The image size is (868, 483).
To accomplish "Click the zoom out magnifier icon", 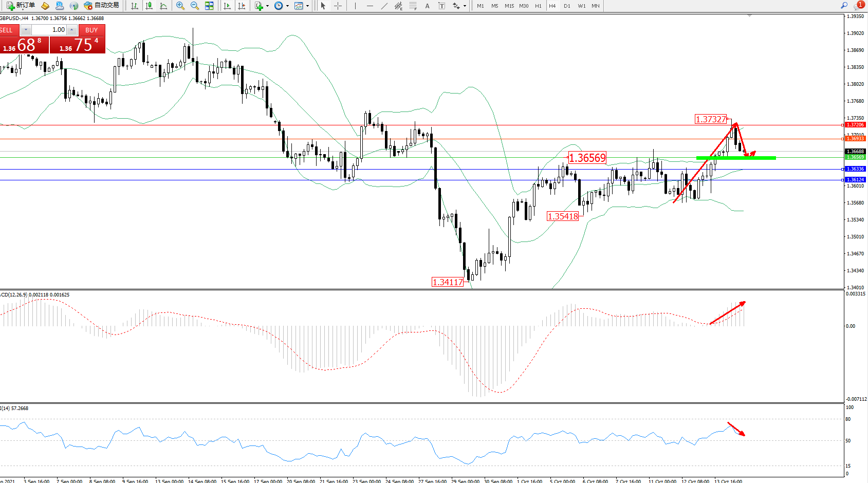I will (195, 6).
